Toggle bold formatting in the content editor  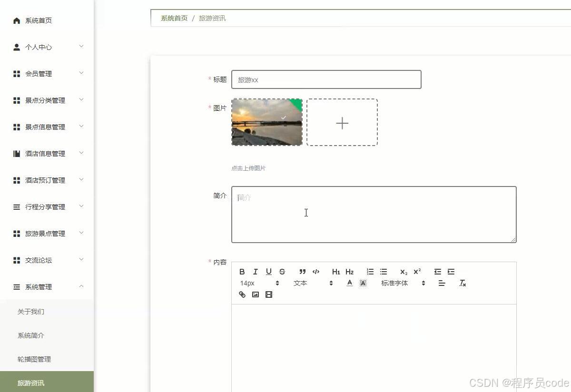tap(242, 272)
